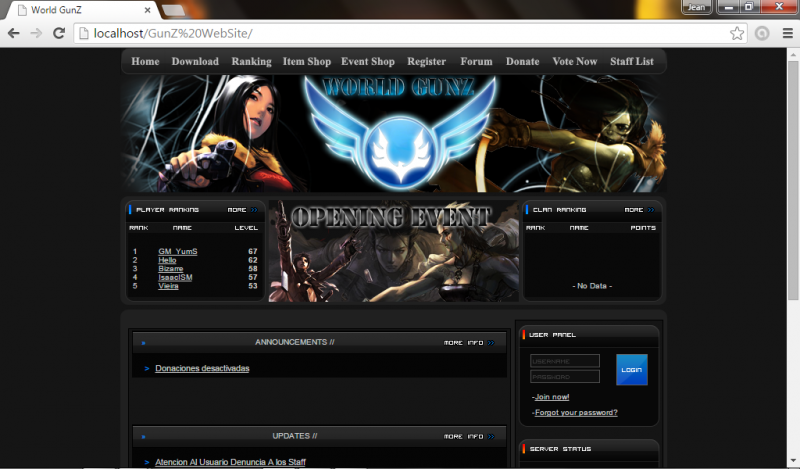
Task: Reload the page with the refresh icon
Action: [59, 33]
